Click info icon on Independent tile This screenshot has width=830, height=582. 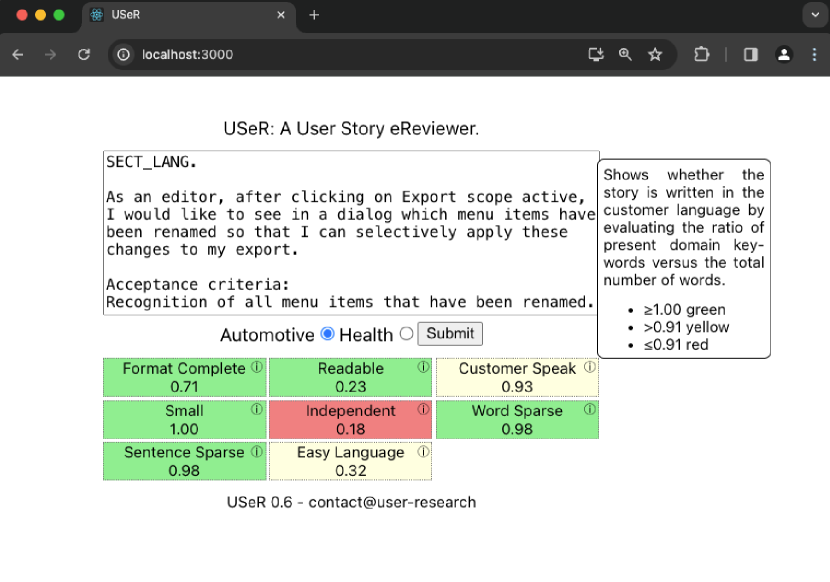pyautogui.click(x=423, y=409)
